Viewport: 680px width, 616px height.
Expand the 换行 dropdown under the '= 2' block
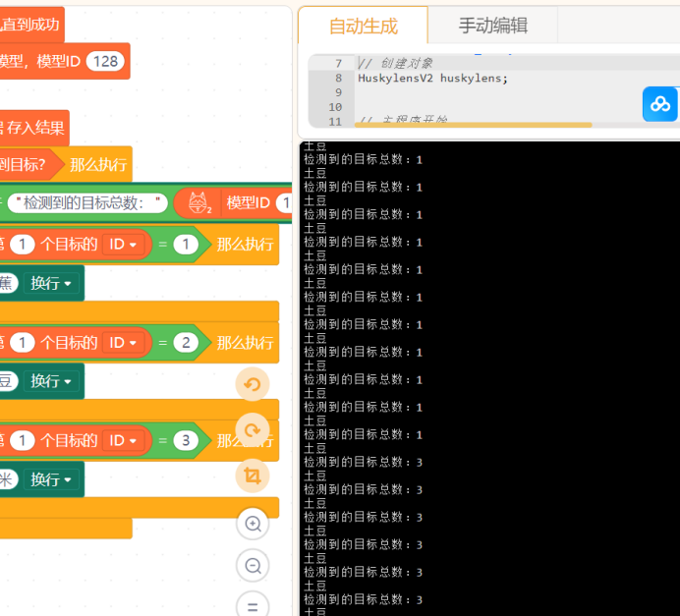(x=51, y=381)
